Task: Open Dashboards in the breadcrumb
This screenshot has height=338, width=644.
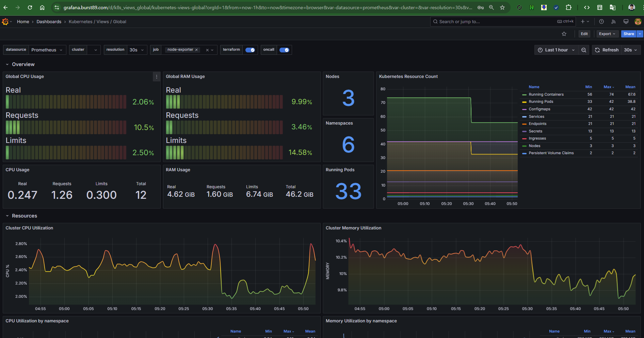Action: pyautogui.click(x=49, y=21)
